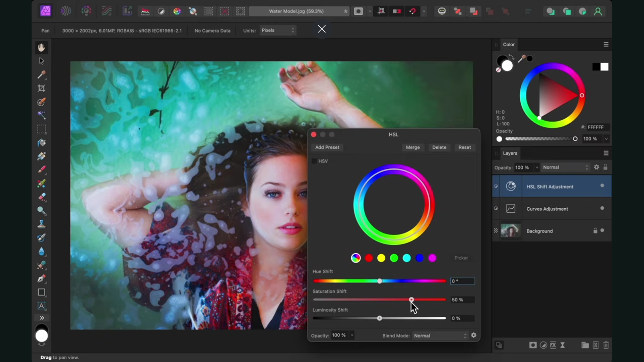Select the cyan color channel
The image size is (644, 362).
tap(407, 258)
